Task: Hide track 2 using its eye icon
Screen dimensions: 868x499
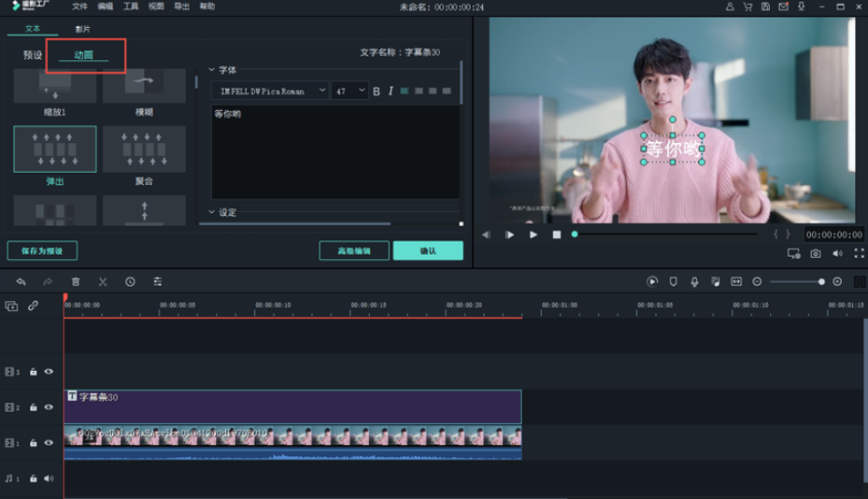Action: pos(49,407)
